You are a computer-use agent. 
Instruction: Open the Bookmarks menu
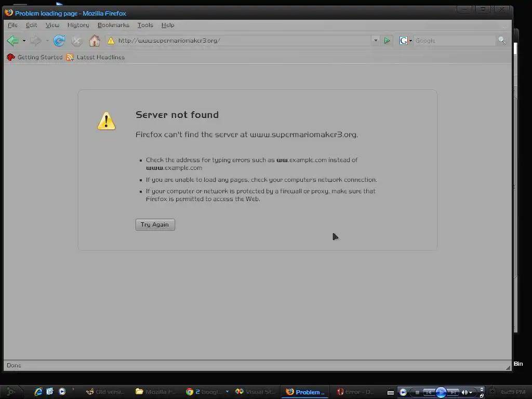click(x=113, y=25)
